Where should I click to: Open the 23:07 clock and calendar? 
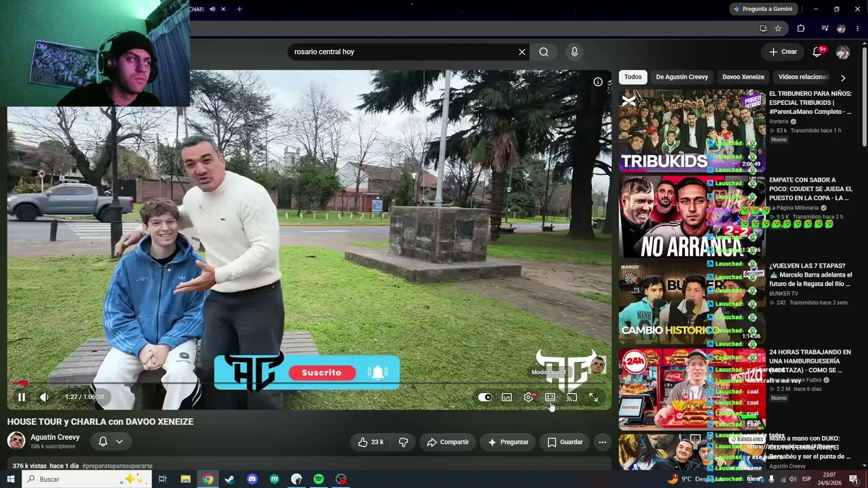tap(829, 479)
